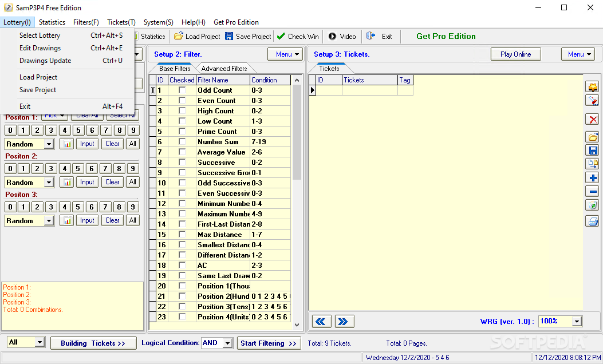
Task: Open Filters(F) menu
Action: tap(86, 22)
